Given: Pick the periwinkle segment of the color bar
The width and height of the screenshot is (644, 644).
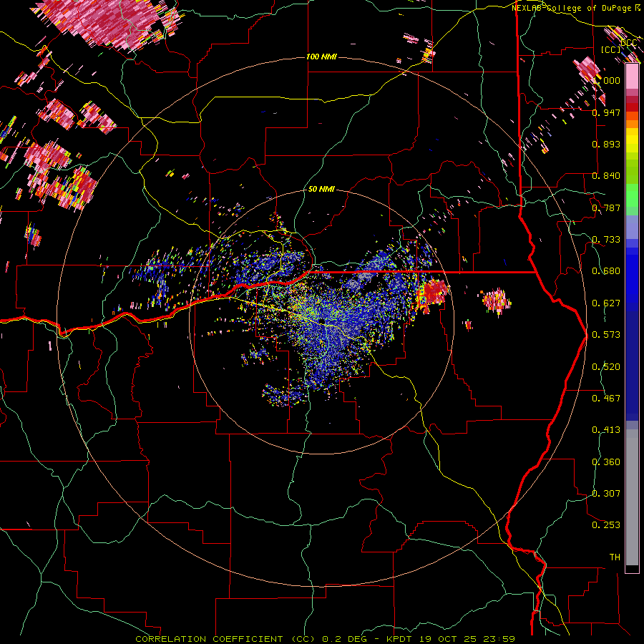Looking at the screenshot, I should coord(632,227).
